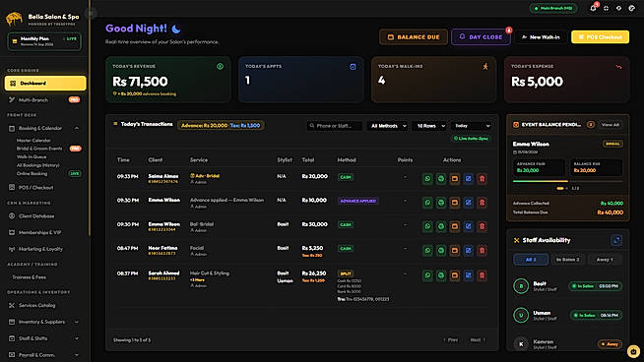Send WhatsApp message for Noor Fatima transaction

(x=427, y=251)
